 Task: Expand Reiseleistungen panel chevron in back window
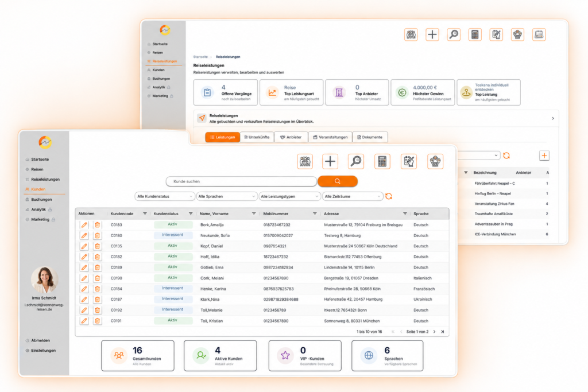point(553,118)
